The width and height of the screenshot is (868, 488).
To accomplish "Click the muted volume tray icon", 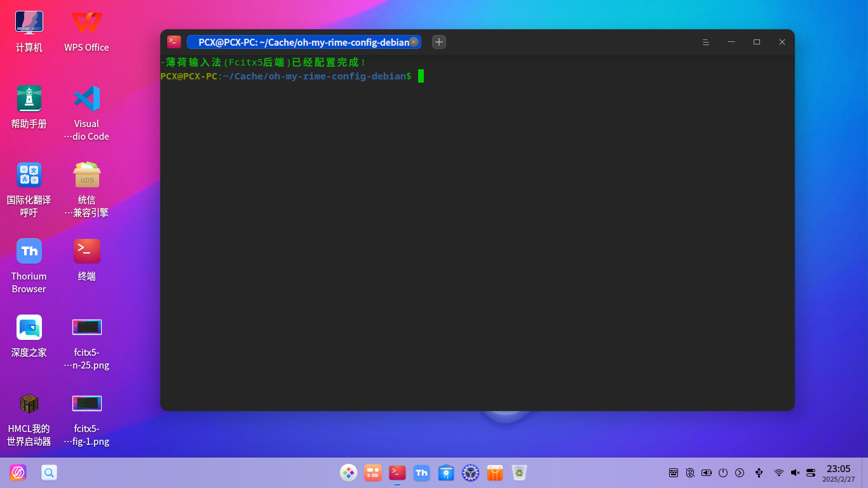I will (795, 473).
